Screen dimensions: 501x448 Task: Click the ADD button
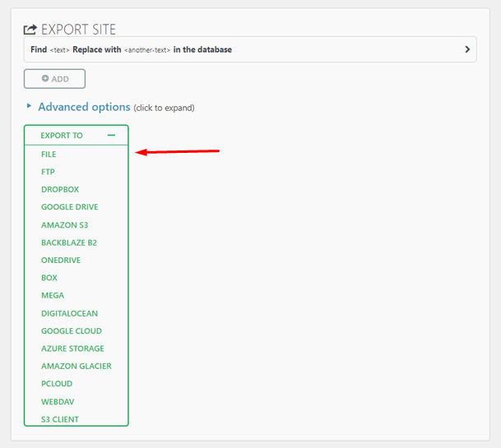tap(54, 79)
